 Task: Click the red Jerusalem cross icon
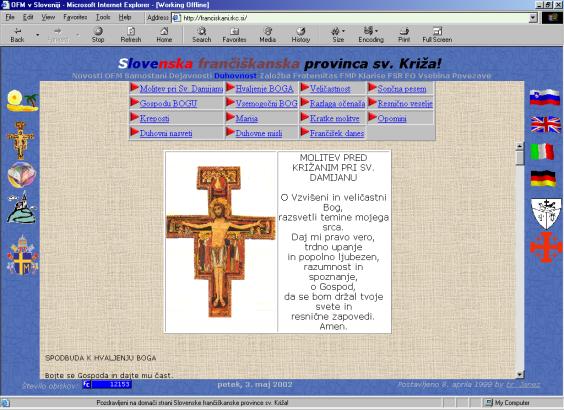pos(546,247)
